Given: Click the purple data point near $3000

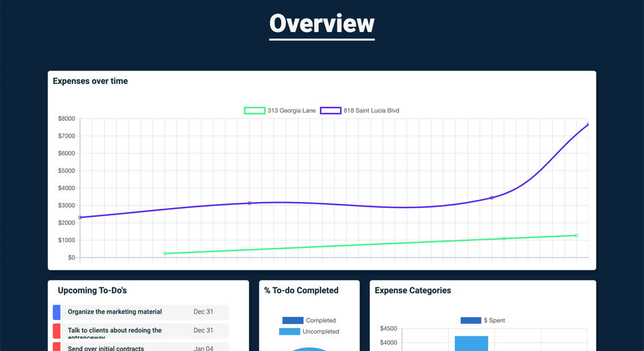Looking at the screenshot, I should click(250, 203).
